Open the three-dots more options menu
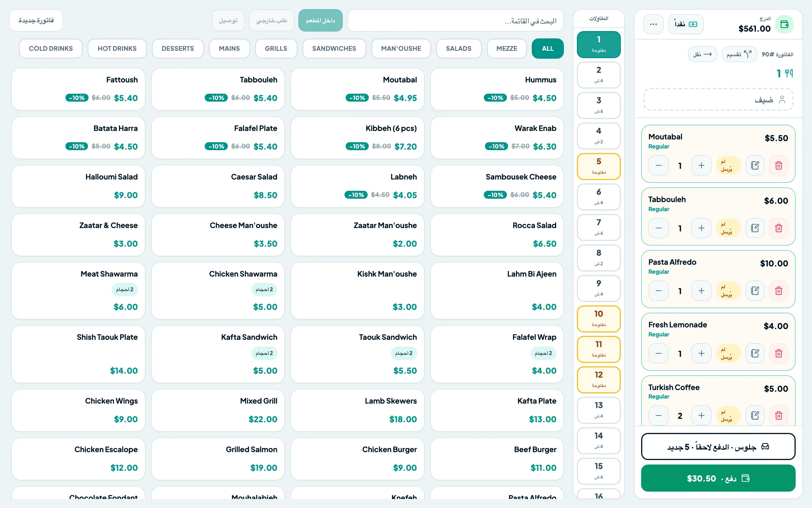Viewport: 812px width, 508px height. coord(653,24)
